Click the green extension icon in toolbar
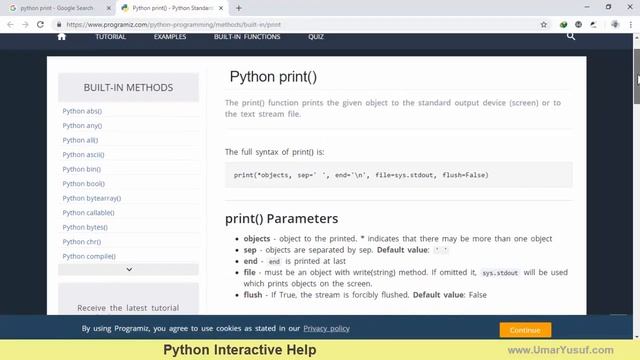Screen dimensions: 640x360 click(x=563, y=24)
